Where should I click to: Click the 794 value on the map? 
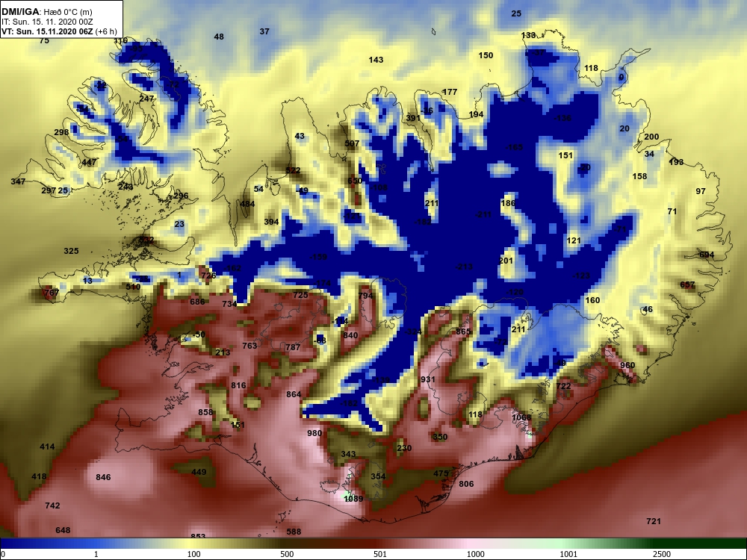365,295
